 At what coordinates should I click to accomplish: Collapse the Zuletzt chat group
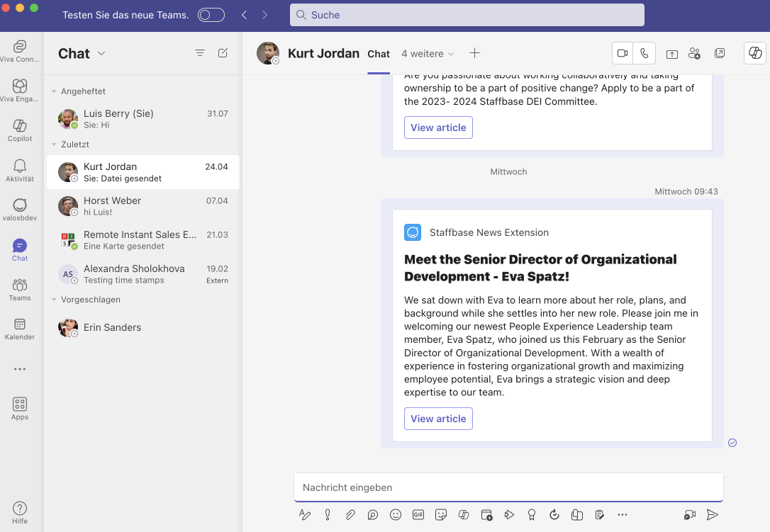point(54,145)
